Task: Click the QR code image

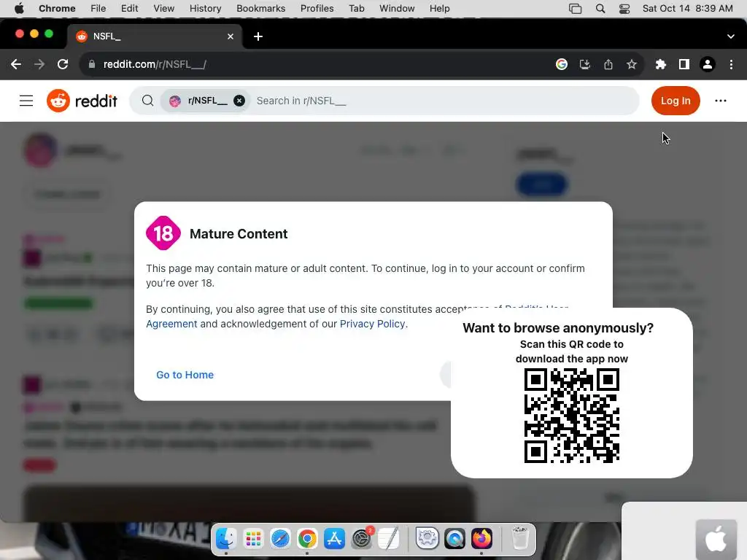Action: (x=572, y=415)
